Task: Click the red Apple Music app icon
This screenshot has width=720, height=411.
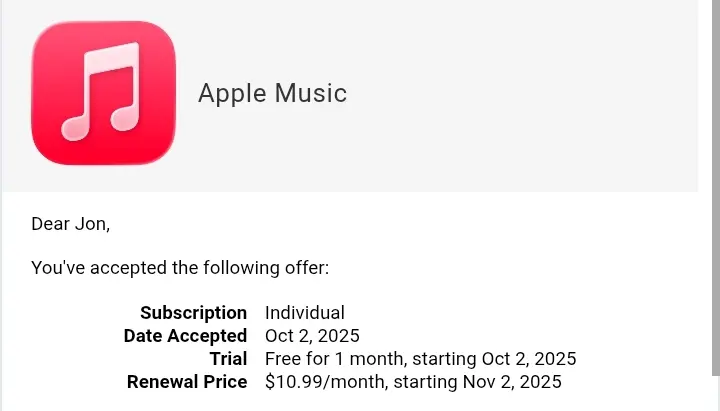Action: click(103, 93)
